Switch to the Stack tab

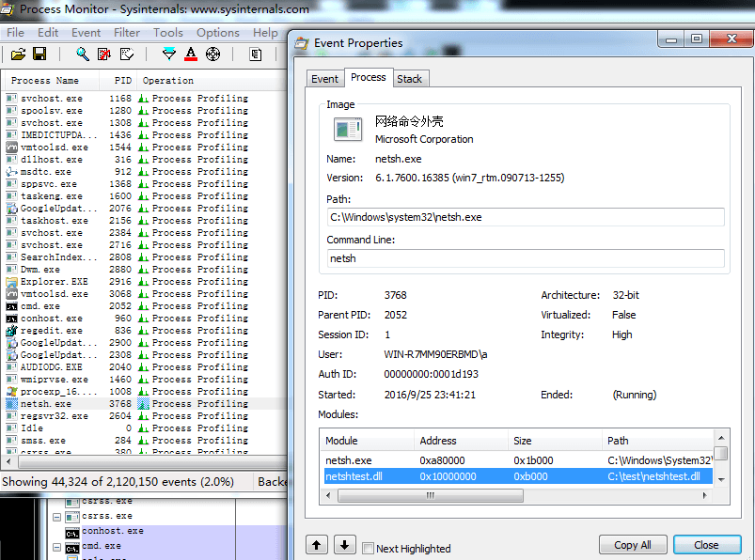click(x=409, y=79)
